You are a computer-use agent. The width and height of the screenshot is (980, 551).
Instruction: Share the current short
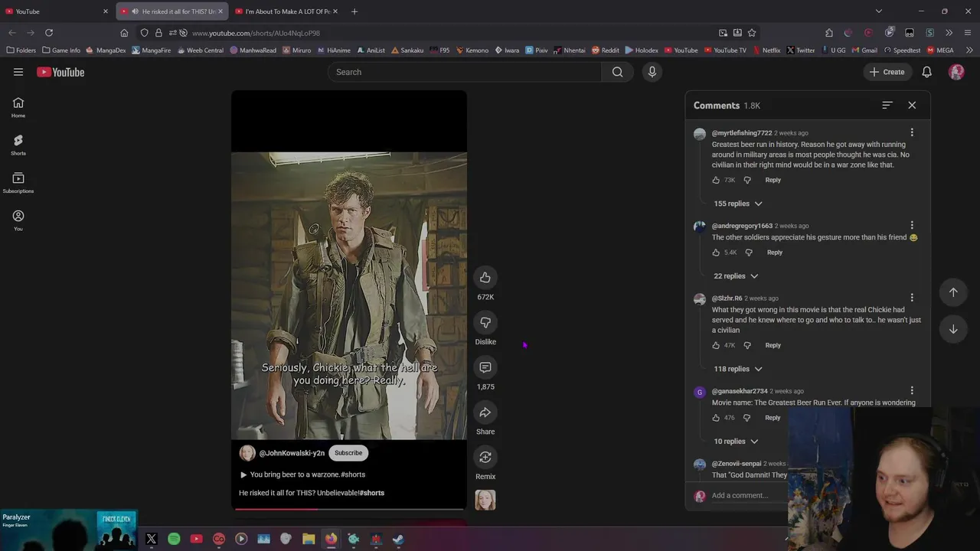(x=485, y=412)
